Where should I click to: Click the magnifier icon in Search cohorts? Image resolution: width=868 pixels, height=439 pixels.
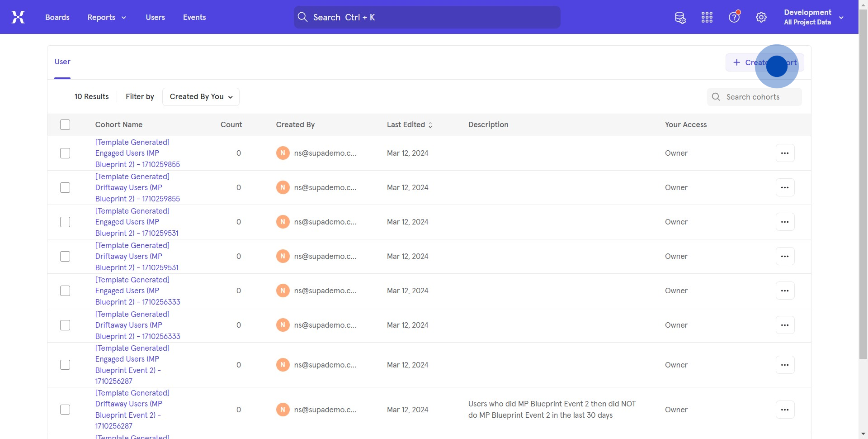click(x=716, y=97)
